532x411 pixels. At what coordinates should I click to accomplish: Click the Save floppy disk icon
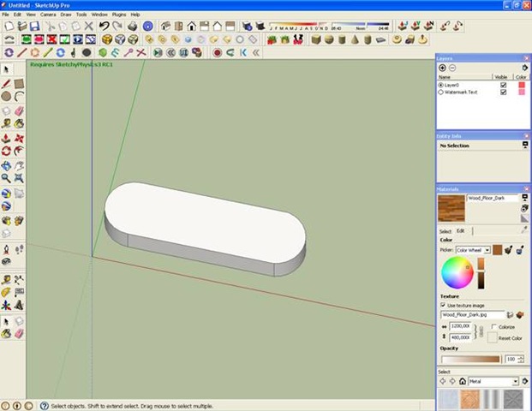(37, 27)
